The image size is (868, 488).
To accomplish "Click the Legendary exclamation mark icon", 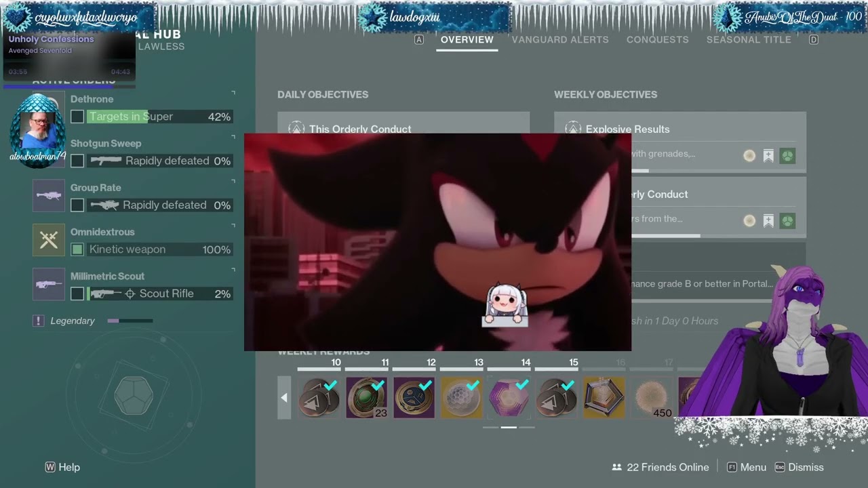I will click(x=39, y=321).
